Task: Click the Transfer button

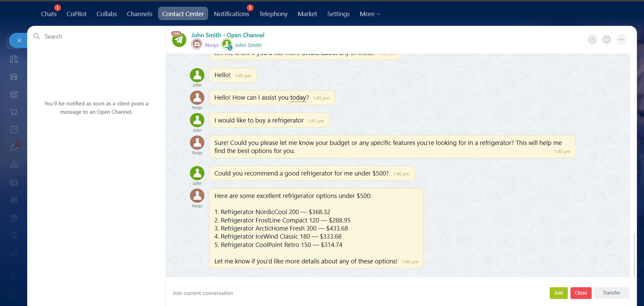Action: pyautogui.click(x=611, y=293)
